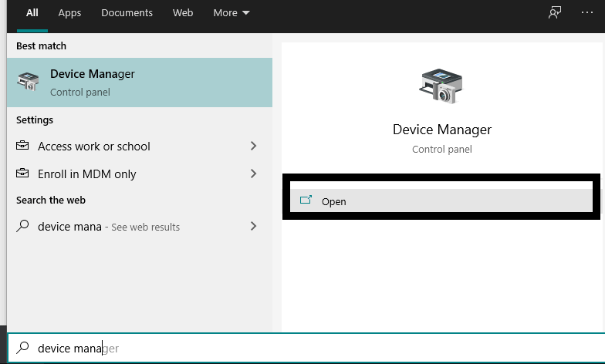Click the Device Manager icon in best match
605x364 pixels.
(x=28, y=82)
